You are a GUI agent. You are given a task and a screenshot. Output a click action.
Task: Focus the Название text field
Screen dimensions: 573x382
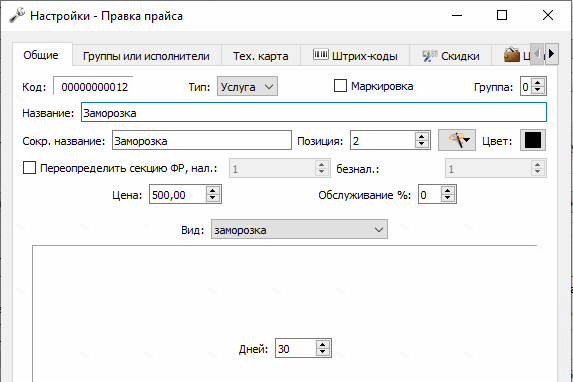tap(314, 113)
